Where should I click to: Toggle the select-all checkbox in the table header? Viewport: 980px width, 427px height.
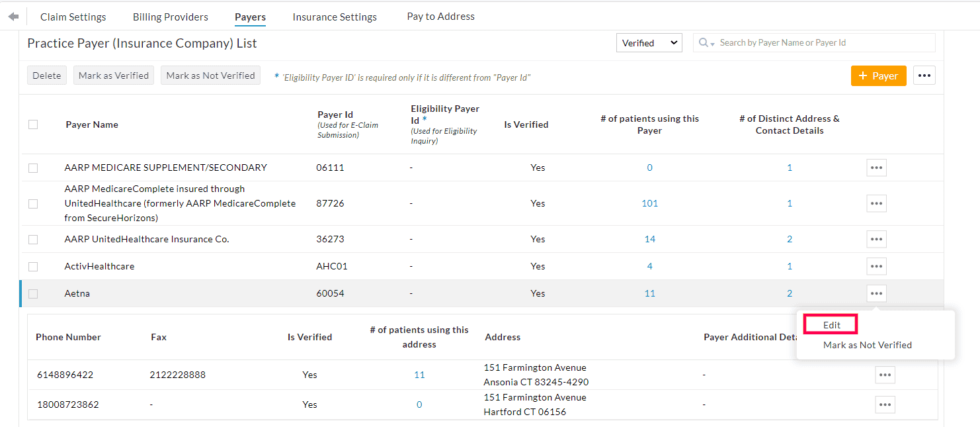[33, 124]
